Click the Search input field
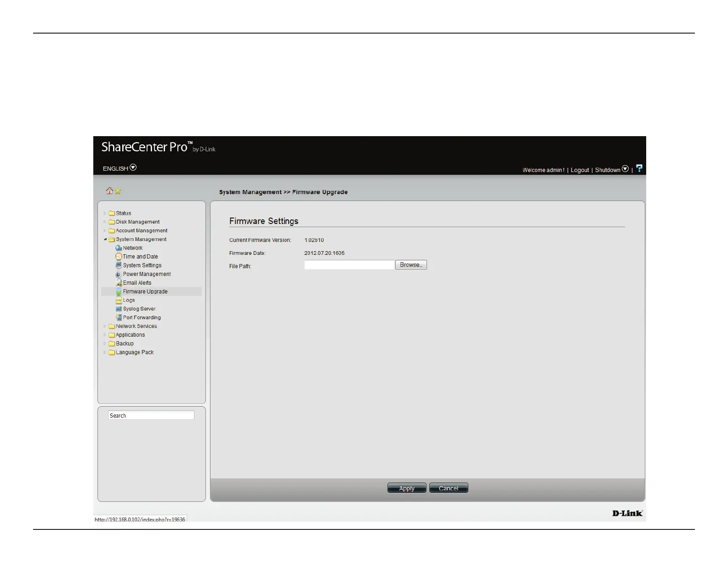The image size is (728, 563). (151, 416)
